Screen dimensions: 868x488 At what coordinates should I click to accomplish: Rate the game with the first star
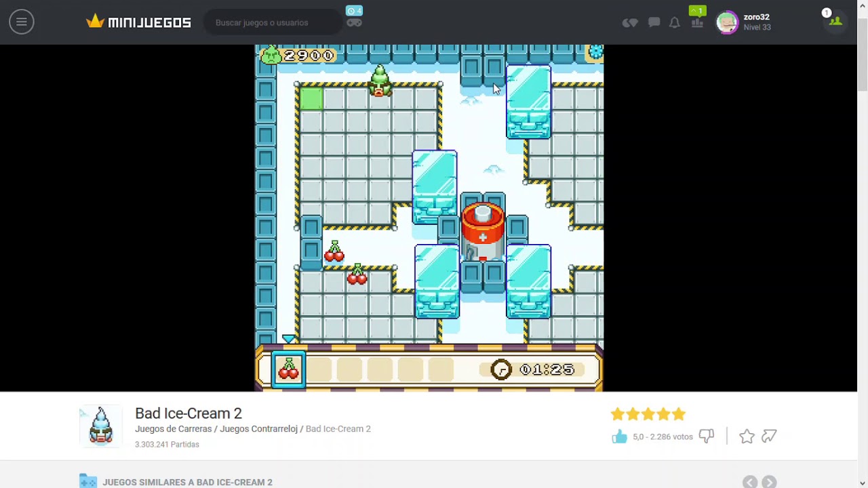coord(617,413)
